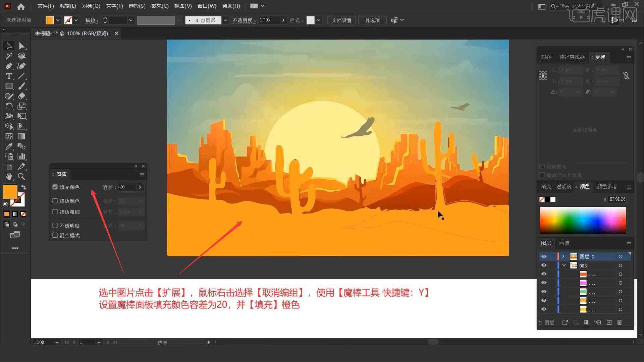Toggle 描边颜色 checkbox in Magic Wand
The image size is (644, 362).
point(55,201)
